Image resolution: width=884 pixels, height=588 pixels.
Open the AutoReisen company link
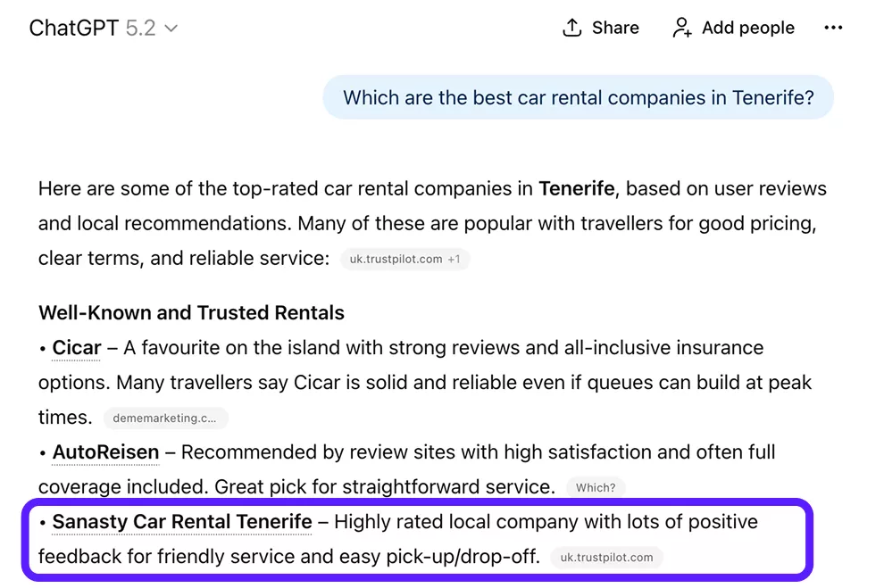(x=105, y=452)
